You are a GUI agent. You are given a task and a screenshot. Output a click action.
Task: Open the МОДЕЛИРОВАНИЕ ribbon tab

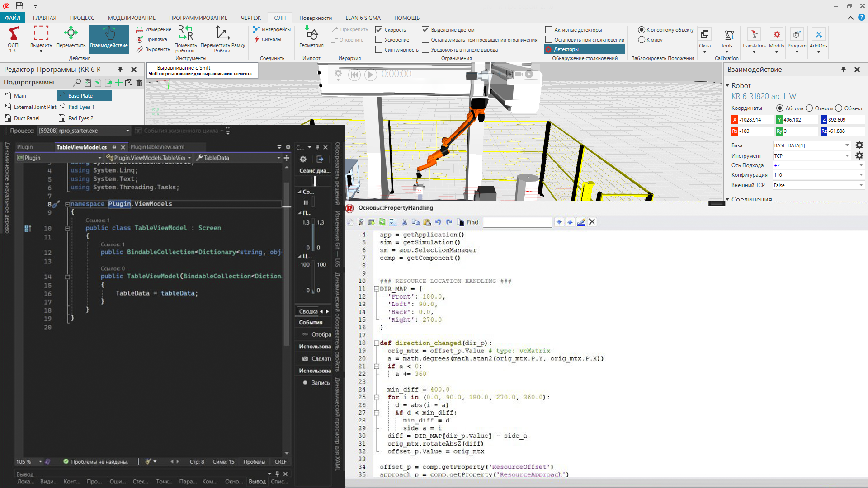[132, 18]
